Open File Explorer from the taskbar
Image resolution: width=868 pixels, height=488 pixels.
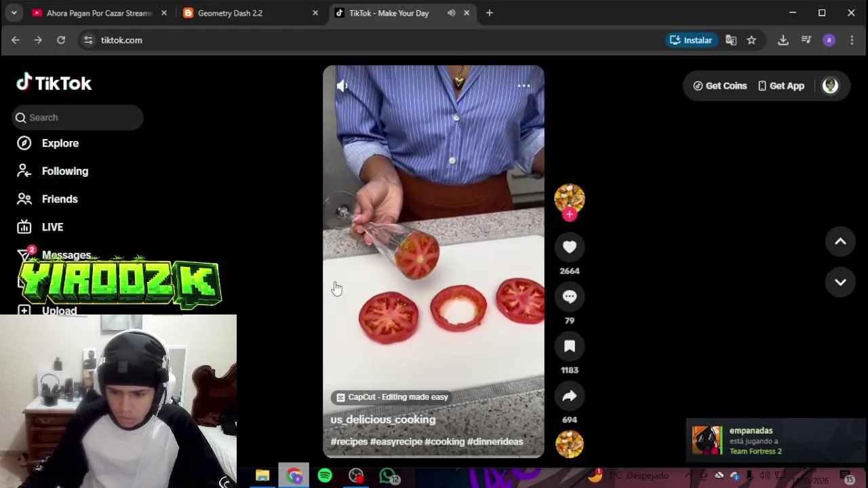[x=262, y=476]
